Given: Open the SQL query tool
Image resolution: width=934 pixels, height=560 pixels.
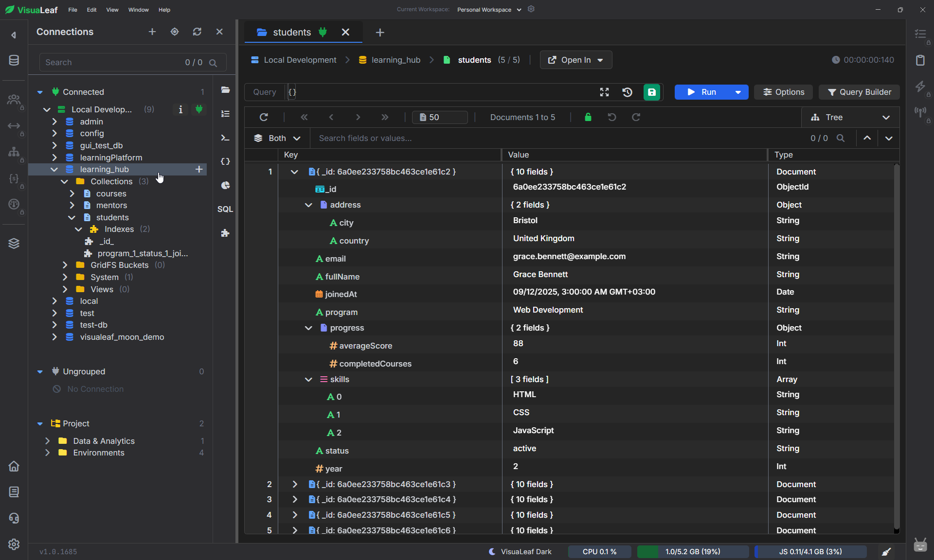Looking at the screenshot, I should [x=225, y=209].
